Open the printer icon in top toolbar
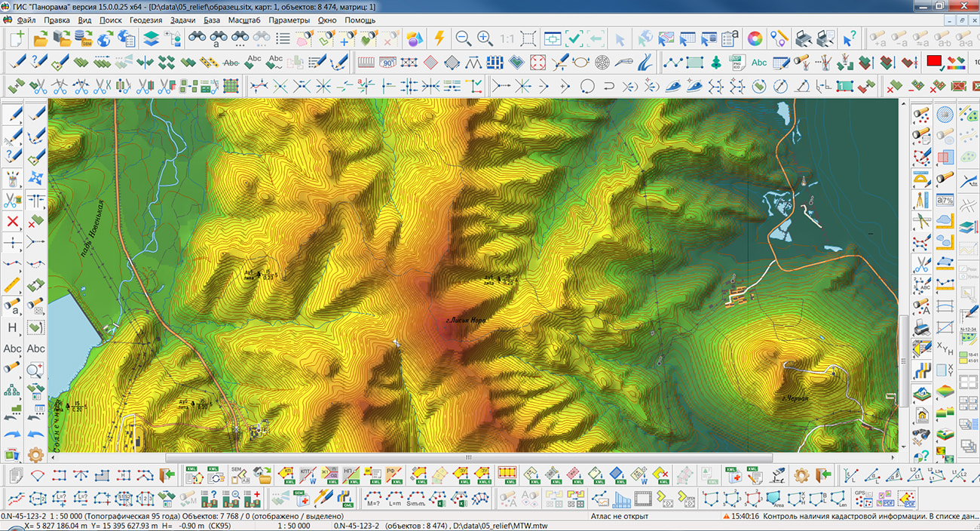 [x=804, y=38]
